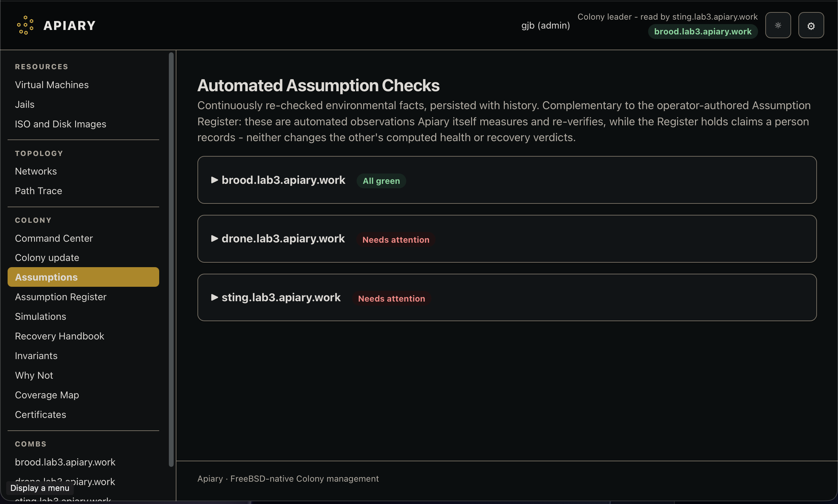This screenshot has height=504, width=838.
Task: Click the Automated Assumption Checks heading
Action: pyautogui.click(x=318, y=85)
